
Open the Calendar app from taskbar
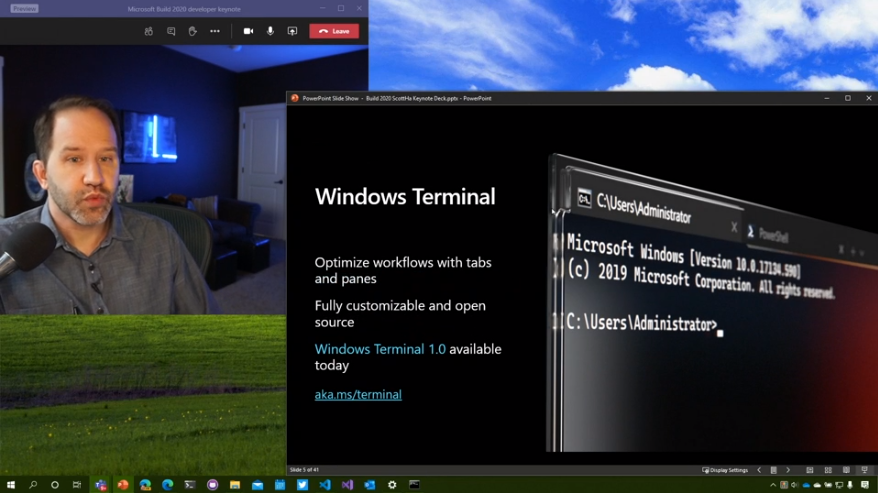point(279,485)
